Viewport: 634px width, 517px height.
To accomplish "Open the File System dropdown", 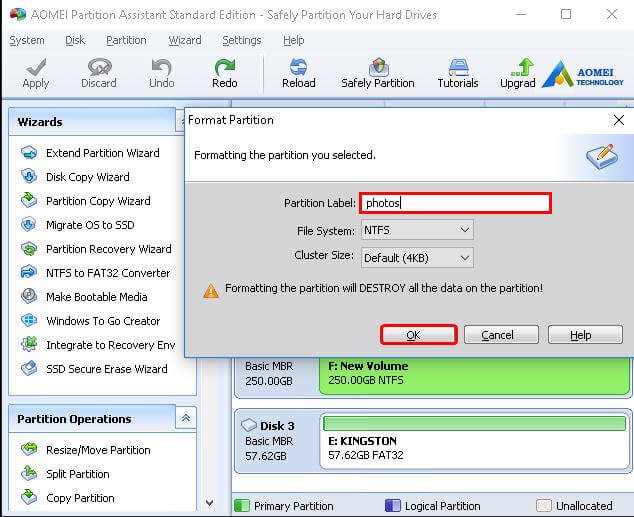I will coord(417,230).
